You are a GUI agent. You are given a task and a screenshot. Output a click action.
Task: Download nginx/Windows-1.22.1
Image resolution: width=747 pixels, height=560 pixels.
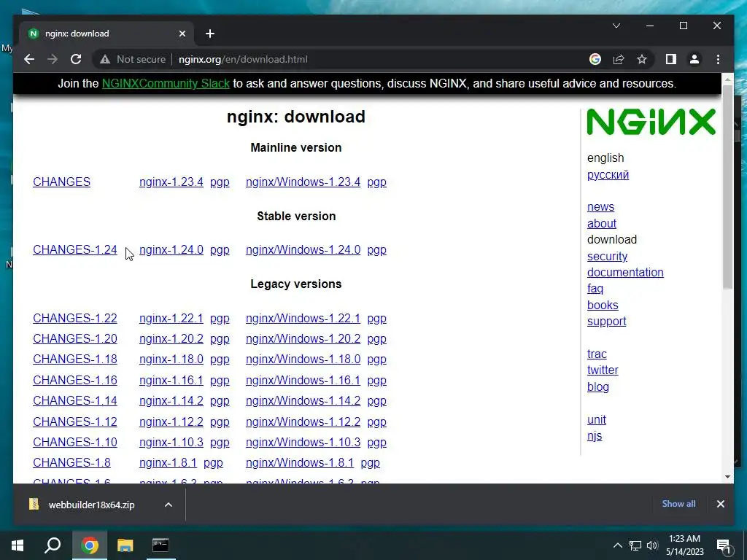pyautogui.click(x=303, y=318)
